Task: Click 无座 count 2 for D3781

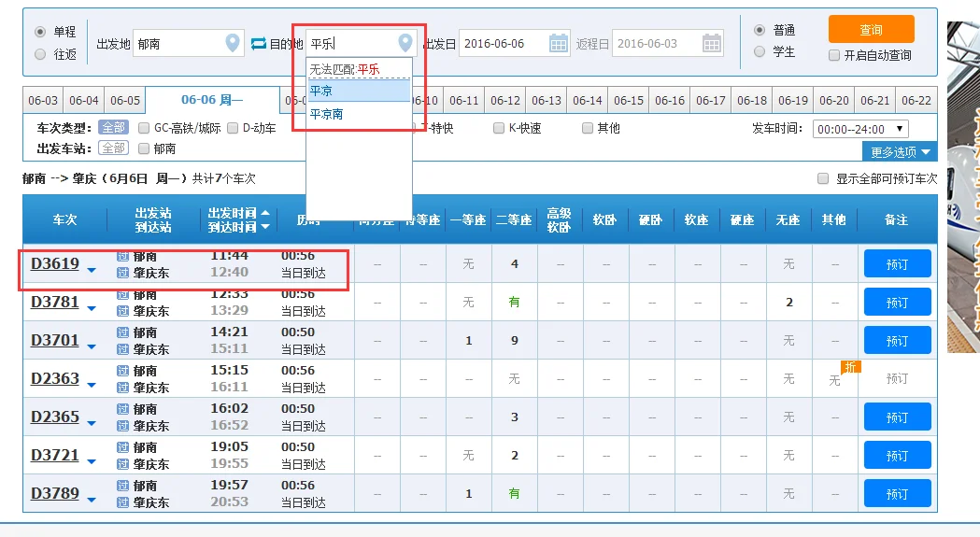Action: [x=789, y=303]
